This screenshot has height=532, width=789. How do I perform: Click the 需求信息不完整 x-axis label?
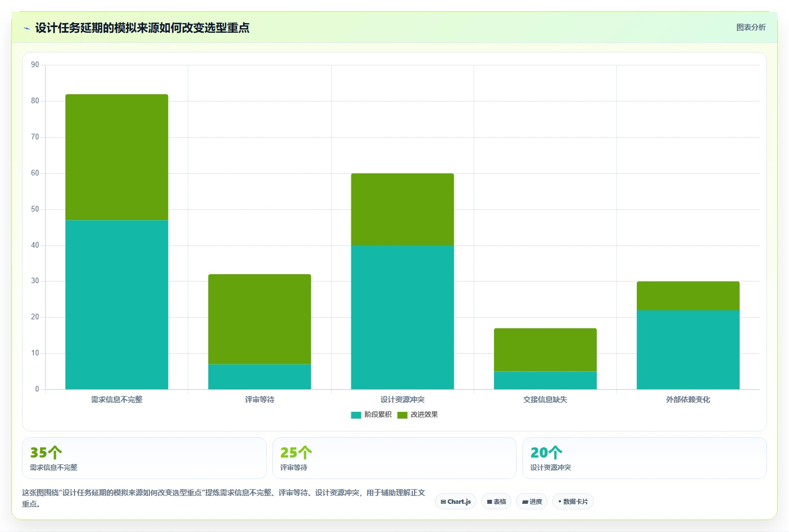pyautogui.click(x=117, y=399)
